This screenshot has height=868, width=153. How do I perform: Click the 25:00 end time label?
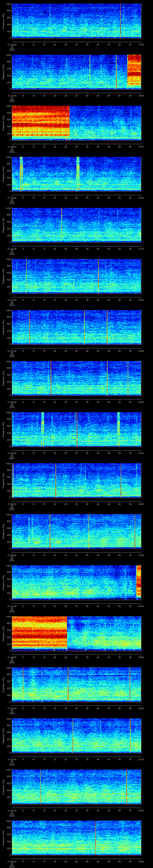141,453
